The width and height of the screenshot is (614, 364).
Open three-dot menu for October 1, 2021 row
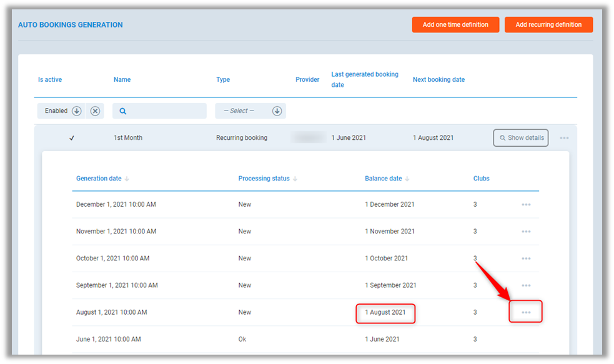526,258
